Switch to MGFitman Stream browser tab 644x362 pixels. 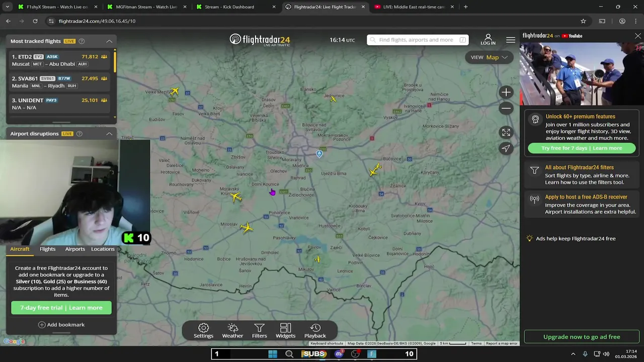146,7
